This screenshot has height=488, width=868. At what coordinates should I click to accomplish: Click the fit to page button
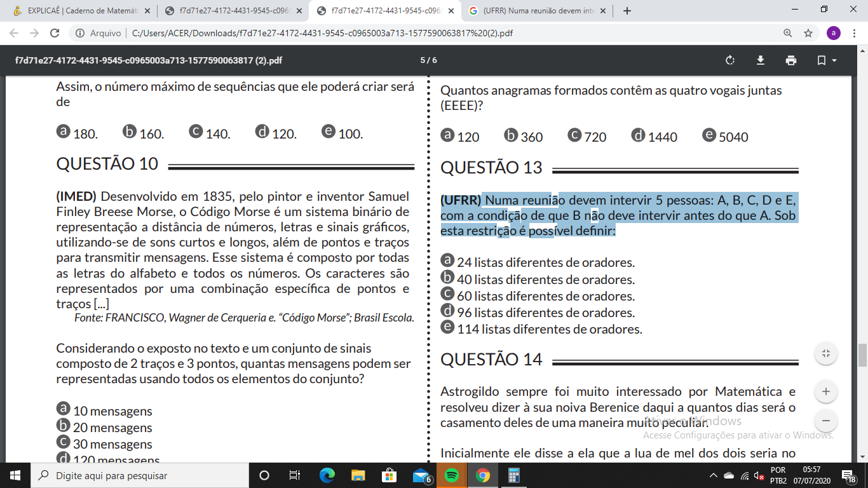coord(825,353)
